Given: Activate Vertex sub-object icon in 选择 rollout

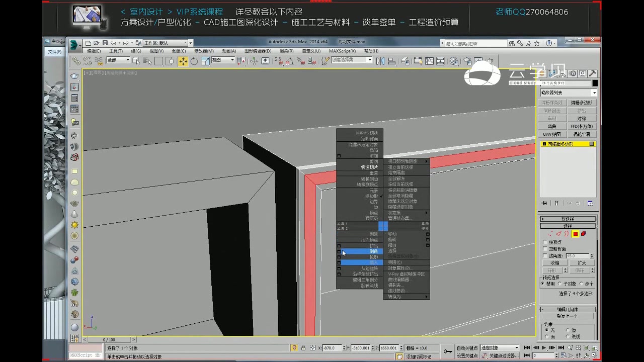Looking at the screenshot, I should point(550,234).
